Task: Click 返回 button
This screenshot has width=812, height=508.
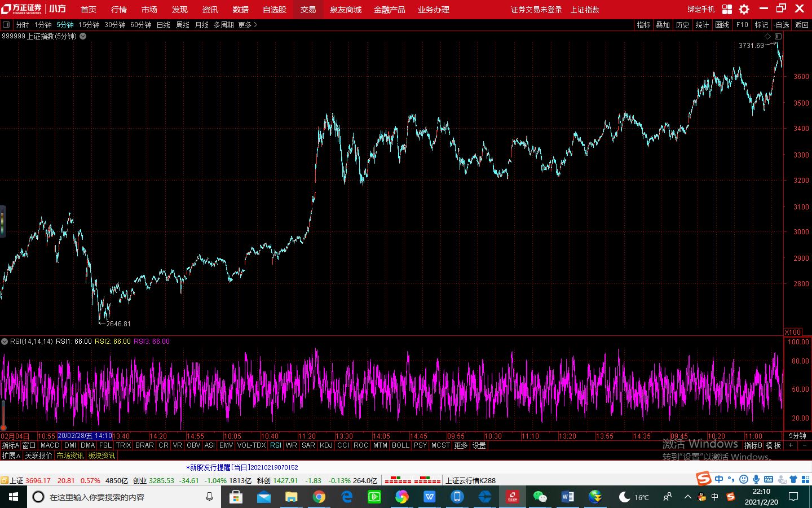Action: (x=802, y=25)
